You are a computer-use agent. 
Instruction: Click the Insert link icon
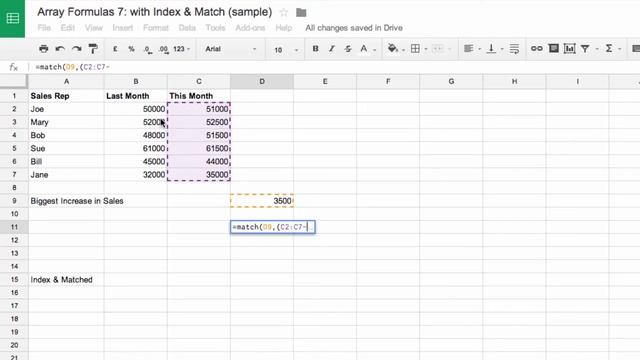click(536, 49)
